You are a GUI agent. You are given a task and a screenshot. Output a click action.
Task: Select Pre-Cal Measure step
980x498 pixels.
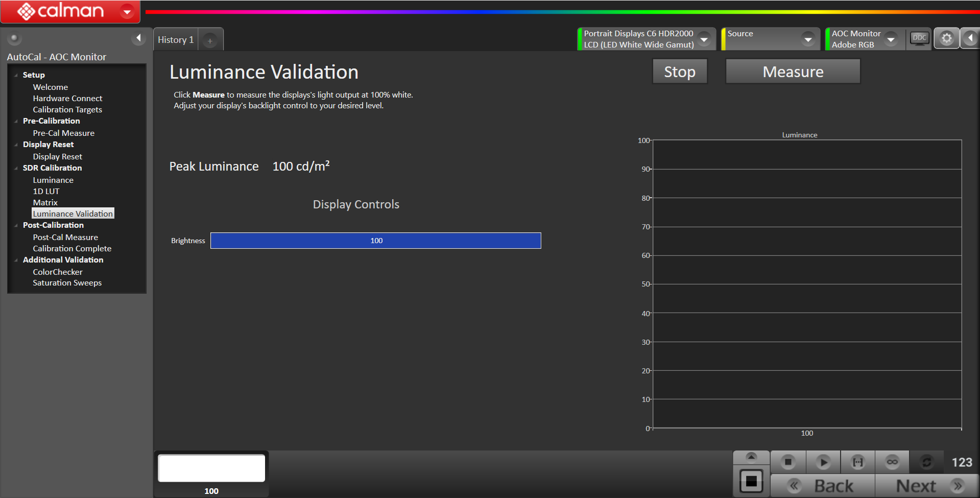pos(63,133)
